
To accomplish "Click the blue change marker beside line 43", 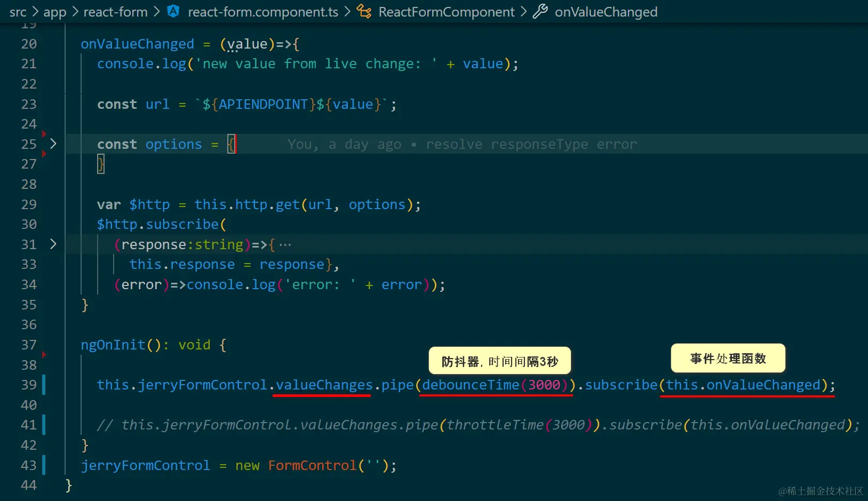I will (44, 465).
